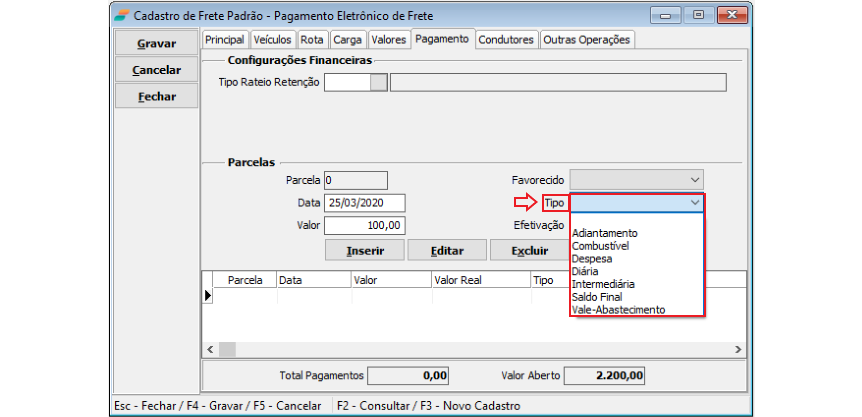Screen dimensions: 862x417
Task: Go to the Condutores tab
Action: 506,40
